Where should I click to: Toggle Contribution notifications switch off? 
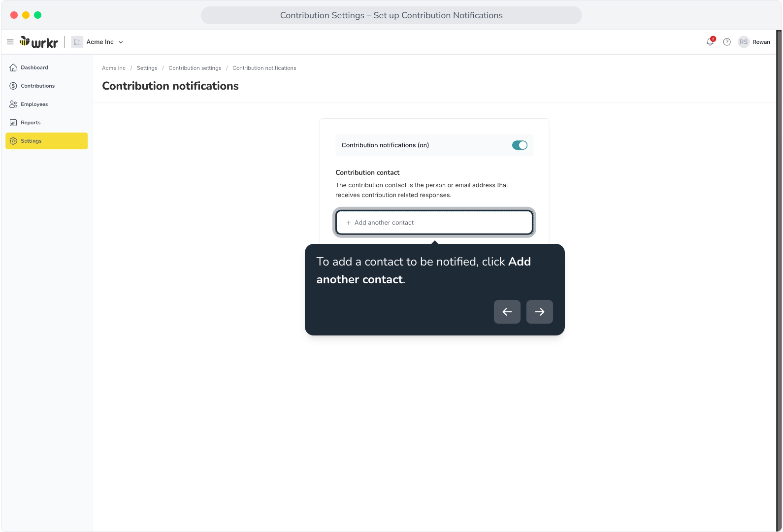[x=520, y=145]
